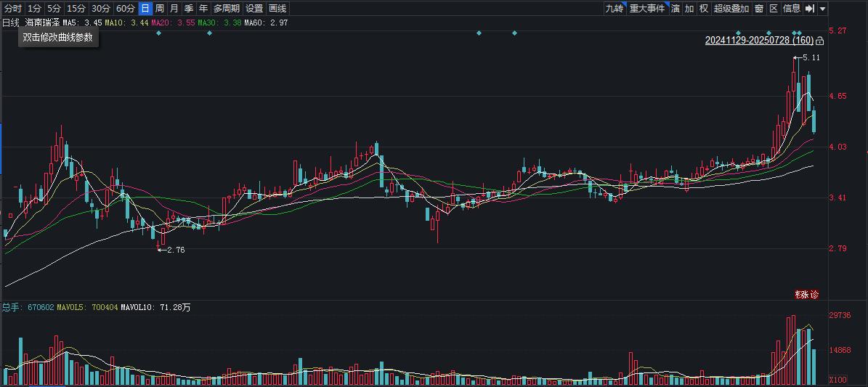Screen dimensions: 868x387
Task: Click the 加 toolbar button
Action: (x=689, y=8)
